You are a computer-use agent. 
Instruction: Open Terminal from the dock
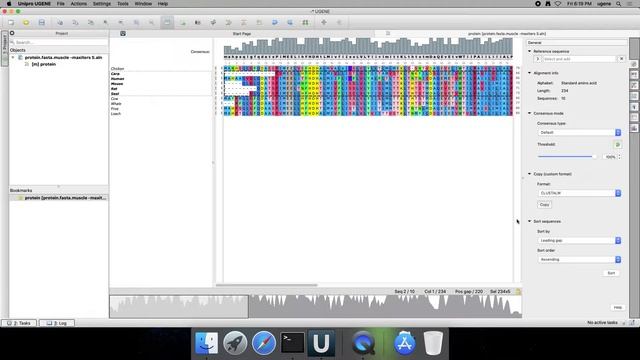click(x=293, y=343)
